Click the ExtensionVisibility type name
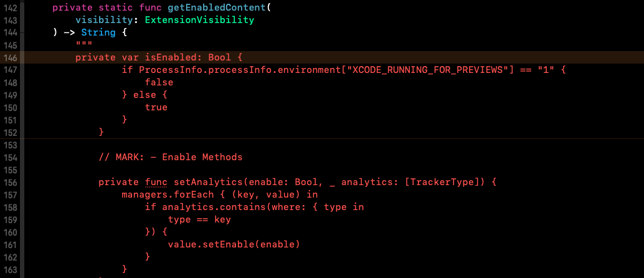Viewport: 644px width, 278px height. (x=199, y=20)
